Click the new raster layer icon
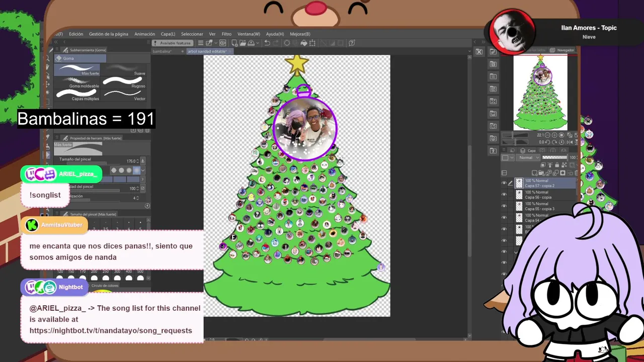The height and width of the screenshot is (362, 644). pyautogui.click(x=534, y=173)
